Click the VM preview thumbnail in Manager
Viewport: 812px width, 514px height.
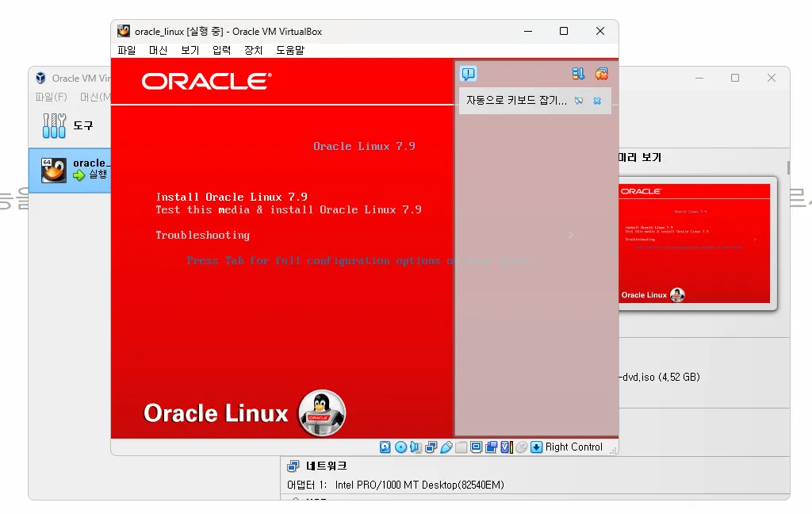click(x=694, y=244)
